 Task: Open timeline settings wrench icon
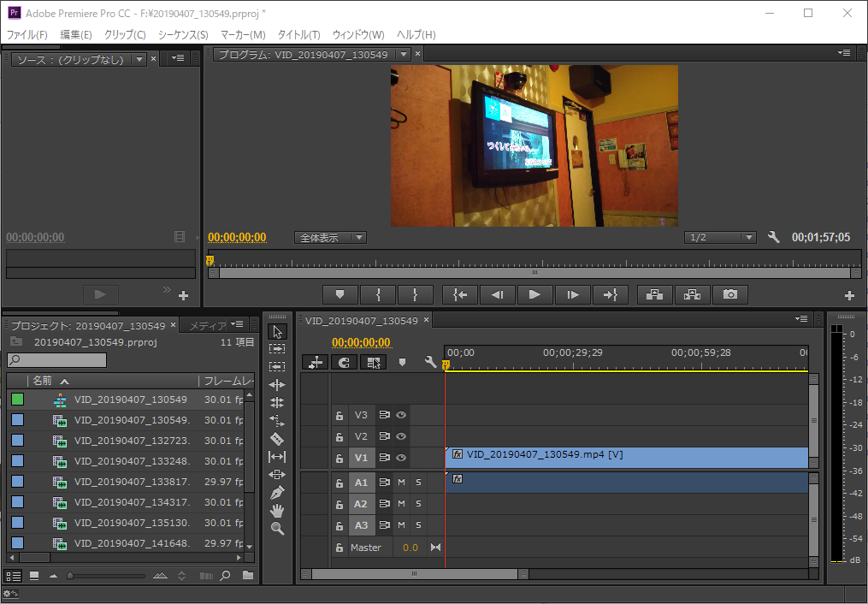(x=431, y=363)
